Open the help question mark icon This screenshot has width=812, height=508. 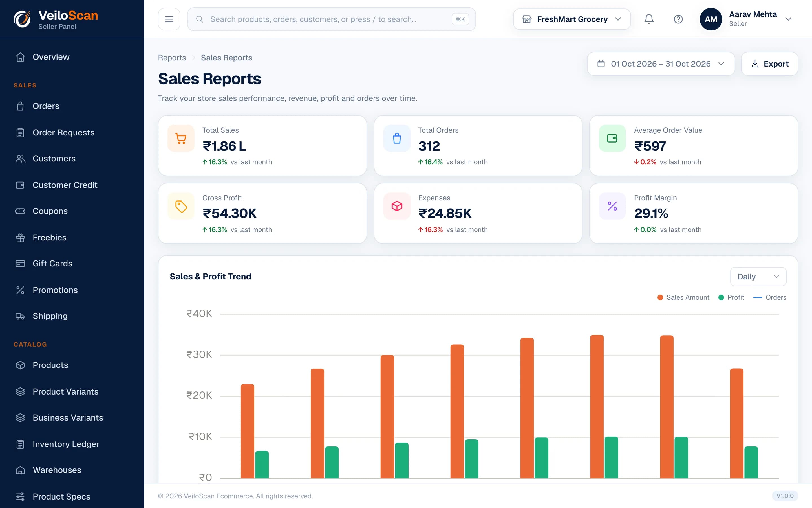coord(678,19)
